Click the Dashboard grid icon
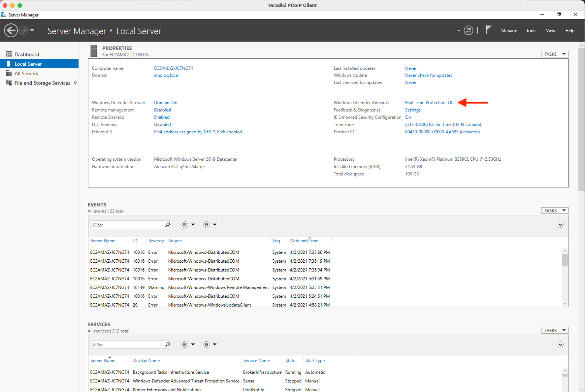The height and width of the screenshot is (392, 585). [9, 54]
